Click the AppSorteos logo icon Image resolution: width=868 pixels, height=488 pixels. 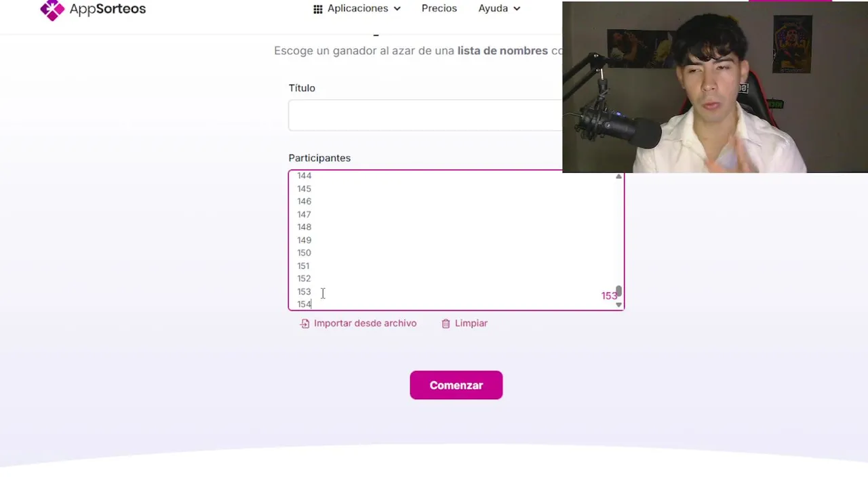(52, 9)
